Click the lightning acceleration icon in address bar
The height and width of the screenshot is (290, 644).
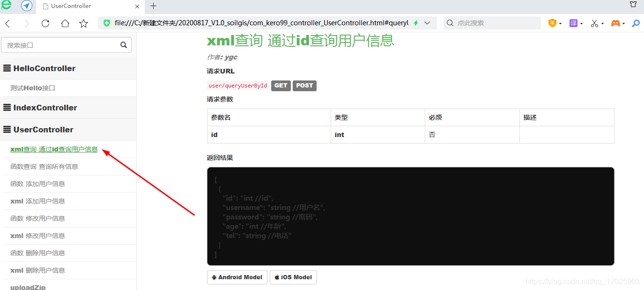pos(416,22)
